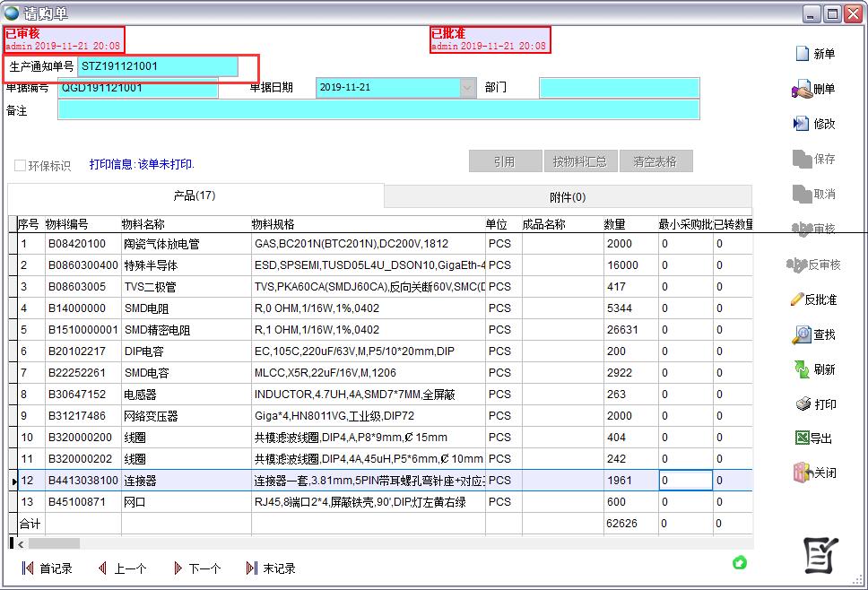Open 查找 search with magnifier icon
Screen dimensions: 868x590
802,334
